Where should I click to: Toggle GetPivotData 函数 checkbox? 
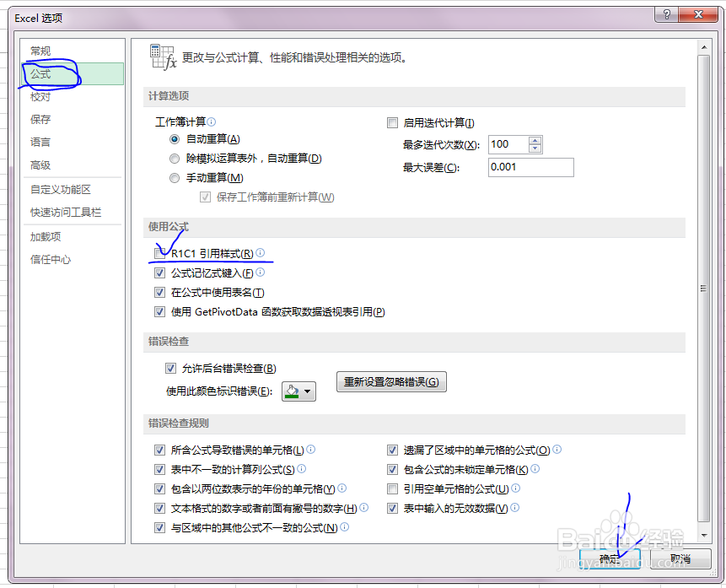point(159,312)
